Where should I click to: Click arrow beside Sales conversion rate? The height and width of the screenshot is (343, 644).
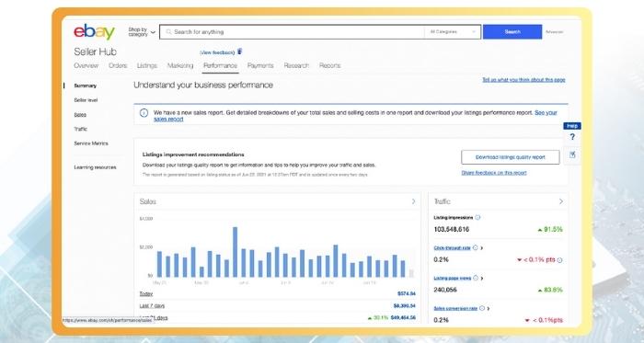pyautogui.click(x=489, y=309)
